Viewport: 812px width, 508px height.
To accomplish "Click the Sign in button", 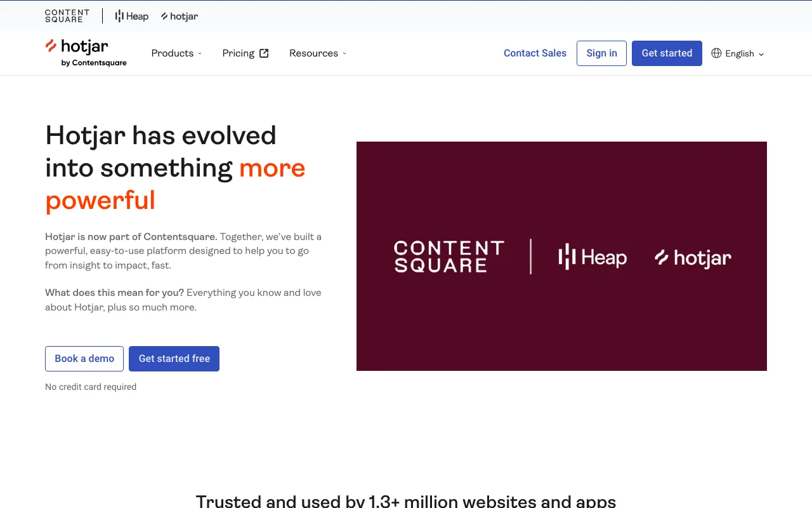I will click(601, 53).
